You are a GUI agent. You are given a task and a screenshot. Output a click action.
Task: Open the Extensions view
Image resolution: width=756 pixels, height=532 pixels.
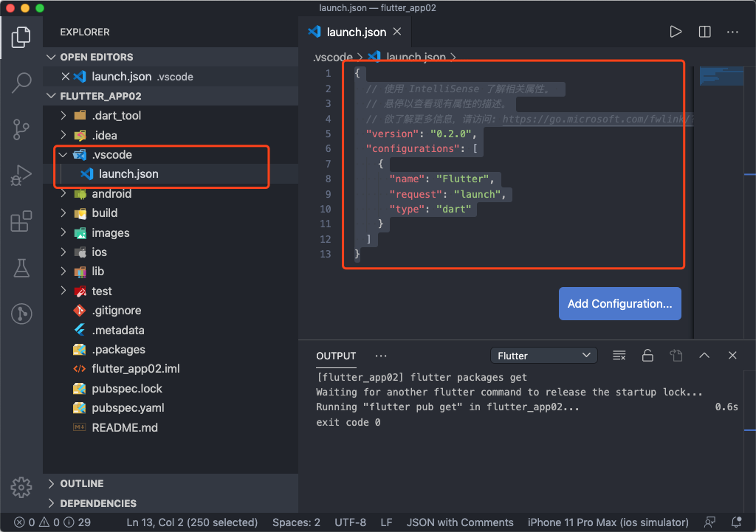pos(21,221)
